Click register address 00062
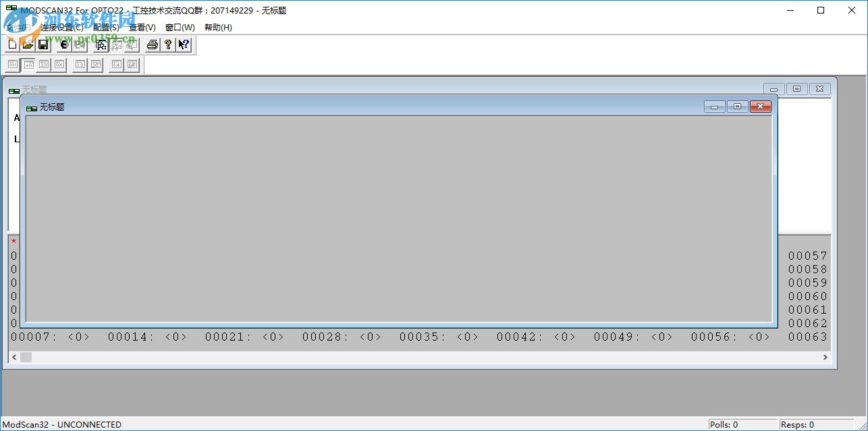 (807, 323)
